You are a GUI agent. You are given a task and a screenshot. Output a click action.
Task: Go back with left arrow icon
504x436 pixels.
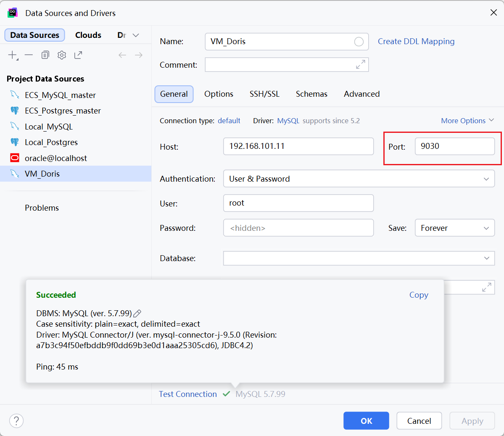point(122,55)
